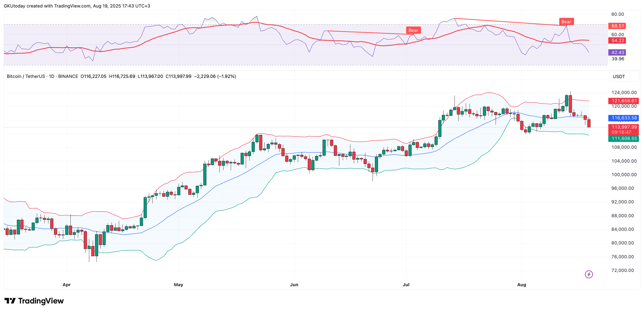Click the 68.51 RSI level label
This screenshot has height=312, width=644.
tap(617, 26)
